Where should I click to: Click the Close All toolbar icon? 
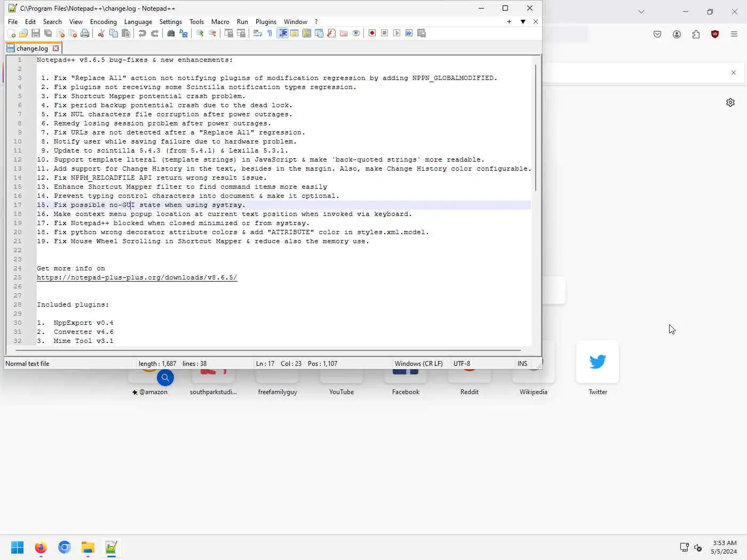(73, 33)
